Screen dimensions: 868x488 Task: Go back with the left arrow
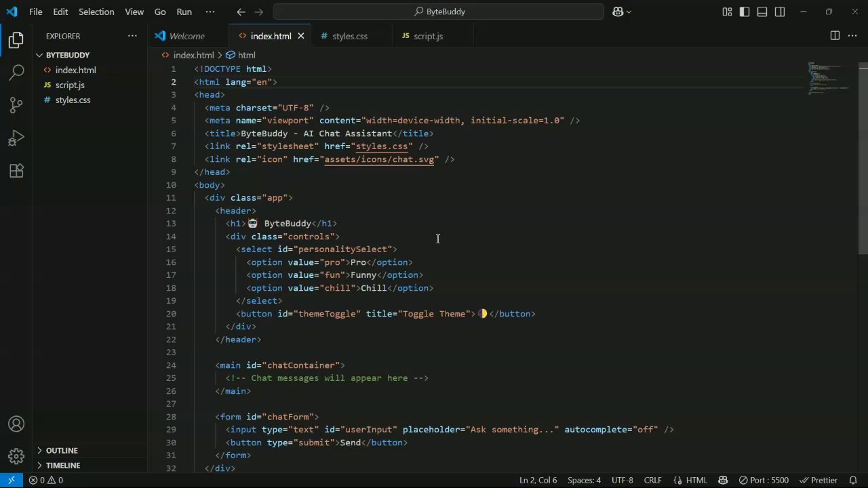(241, 12)
